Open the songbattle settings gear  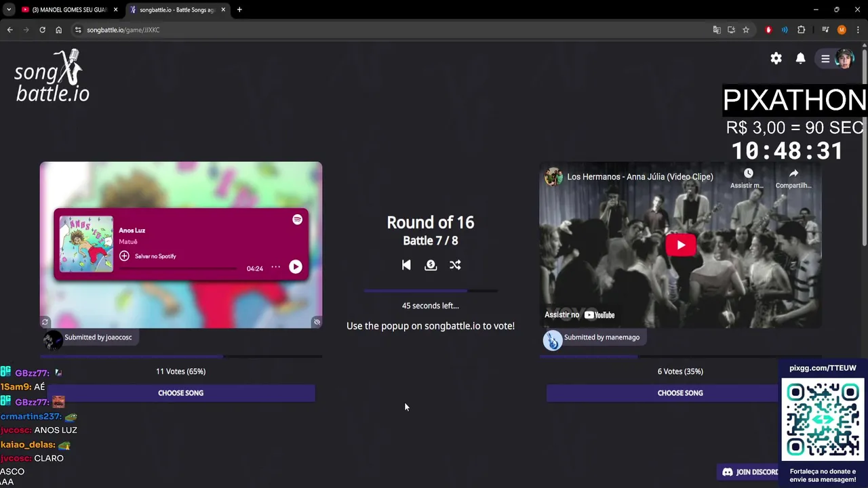point(776,58)
